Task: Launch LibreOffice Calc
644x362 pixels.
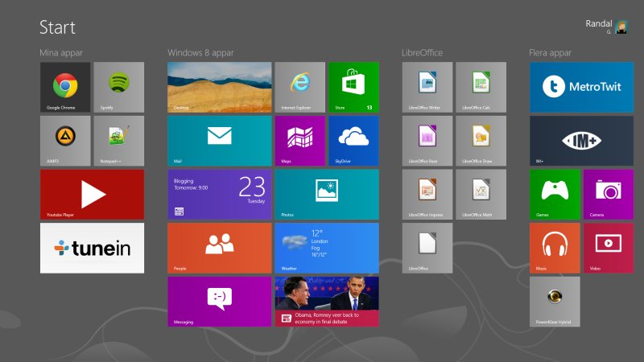Action: [x=481, y=87]
